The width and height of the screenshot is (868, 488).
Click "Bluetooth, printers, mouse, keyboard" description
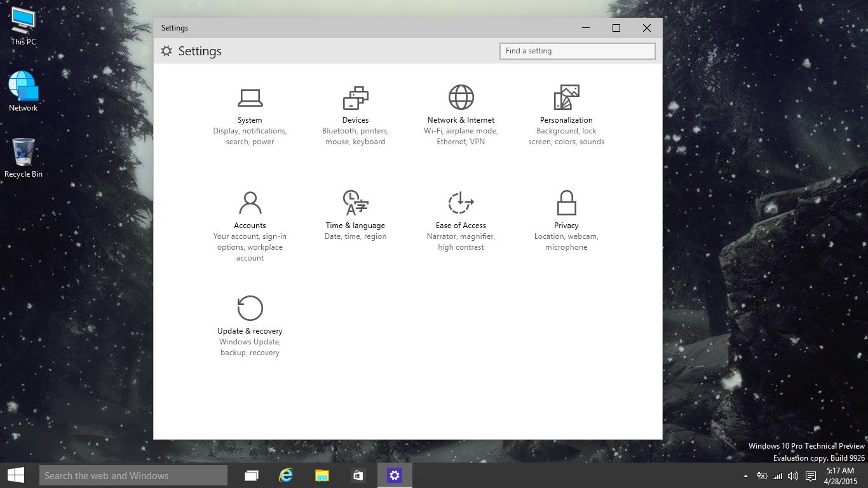(x=355, y=136)
